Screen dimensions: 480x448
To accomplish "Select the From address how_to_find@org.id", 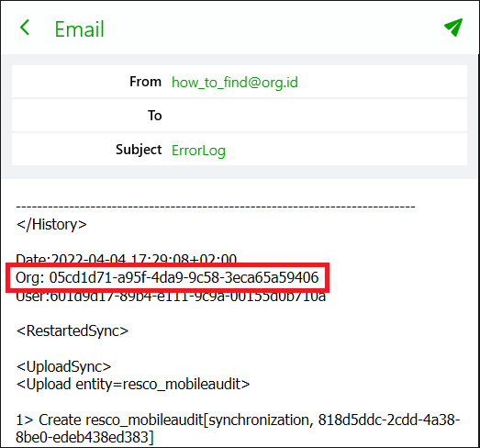I will pyautogui.click(x=234, y=82).
